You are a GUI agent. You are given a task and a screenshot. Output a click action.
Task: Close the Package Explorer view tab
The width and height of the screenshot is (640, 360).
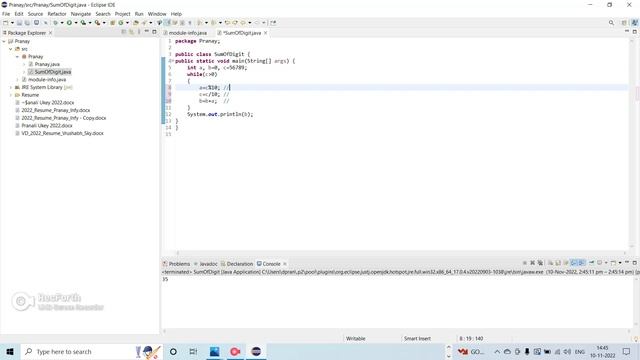(x=50, y=33)
